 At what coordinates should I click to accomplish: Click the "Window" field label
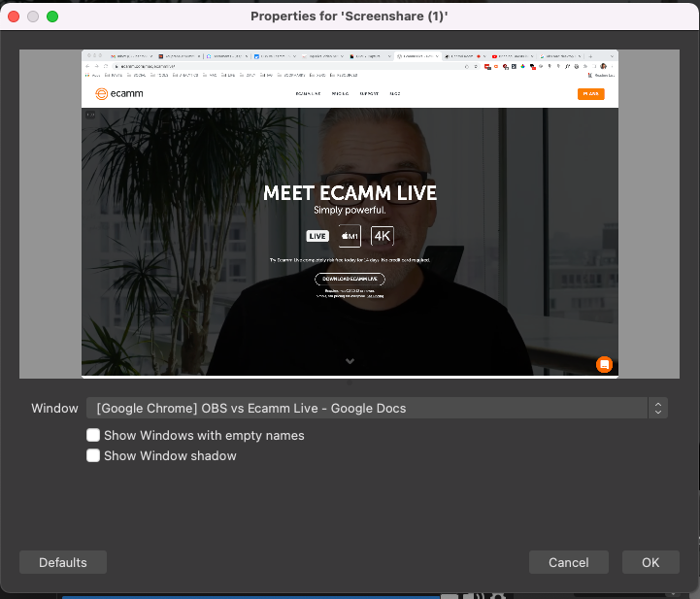54,408
